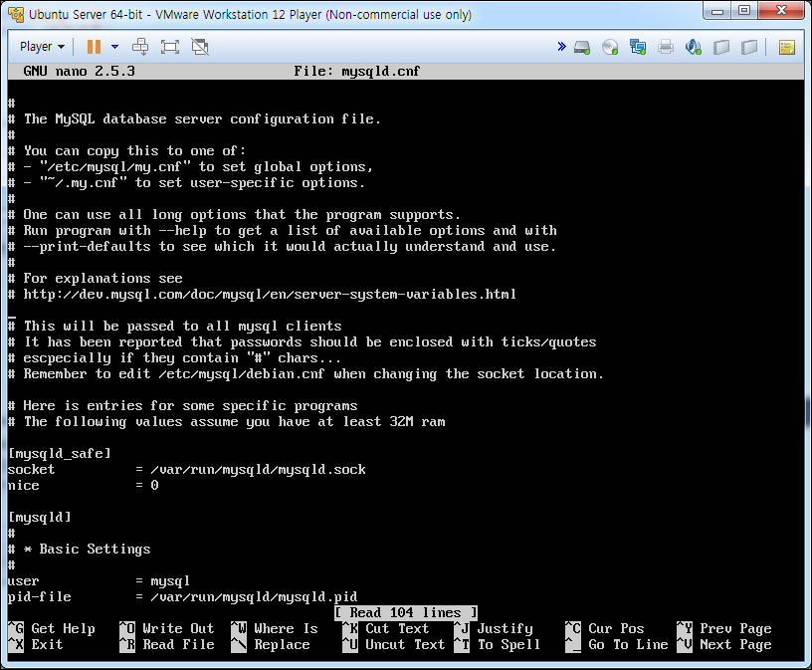Screen dimensions: 812x670
Task: Click the '^\ Replace' shortcut
Action: 271,644
